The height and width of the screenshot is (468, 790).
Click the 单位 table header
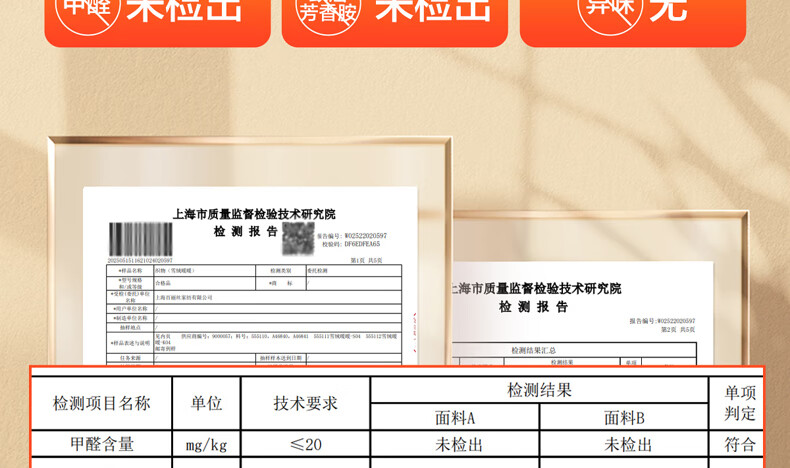pyautogui.click(x=207, y=404)
